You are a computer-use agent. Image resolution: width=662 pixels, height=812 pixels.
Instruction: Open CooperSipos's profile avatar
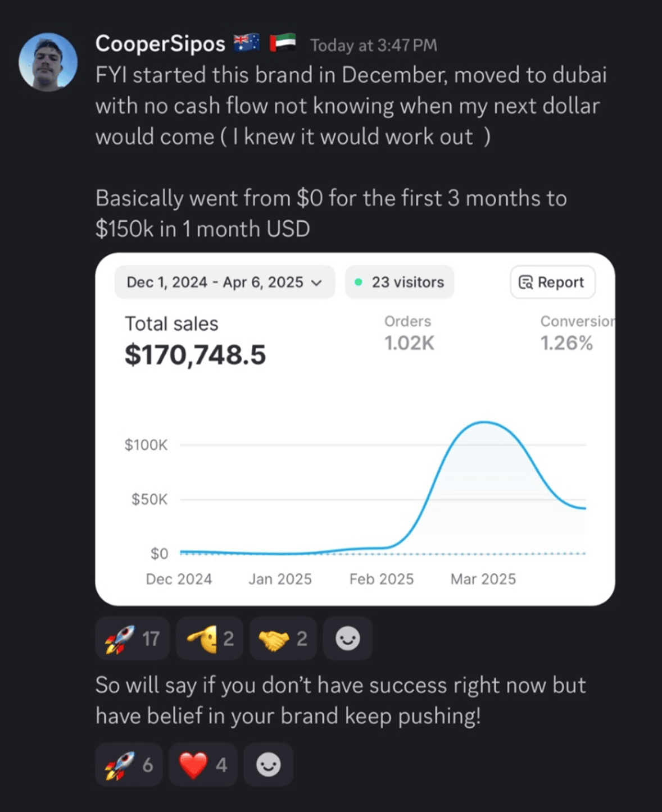[48, 62]
